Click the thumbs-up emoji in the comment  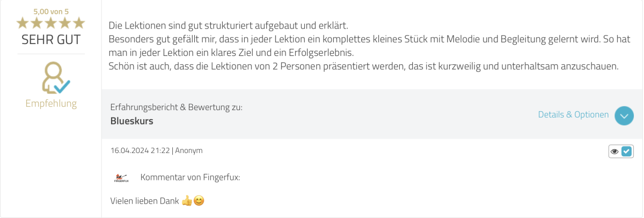pyautogui.click(x=187, y=201)
